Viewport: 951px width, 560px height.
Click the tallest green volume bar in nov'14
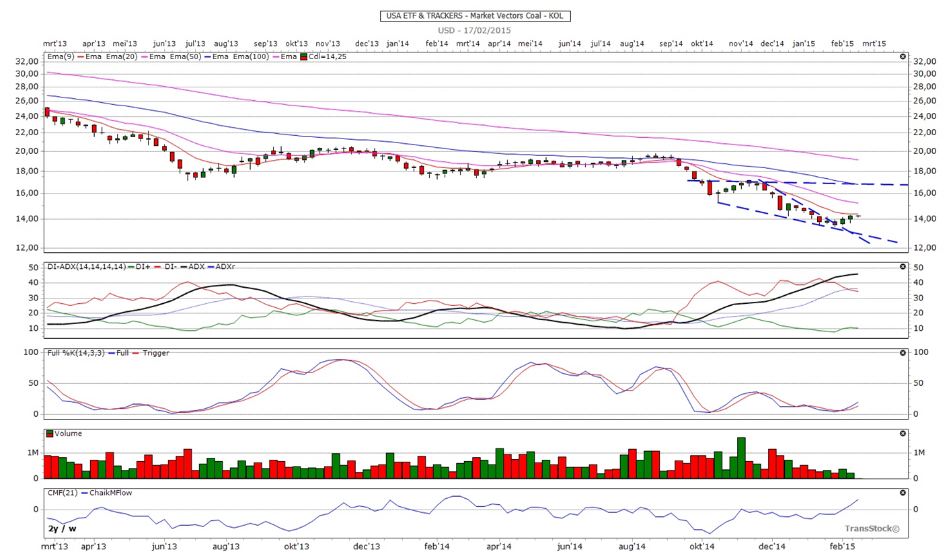point(741,458)
